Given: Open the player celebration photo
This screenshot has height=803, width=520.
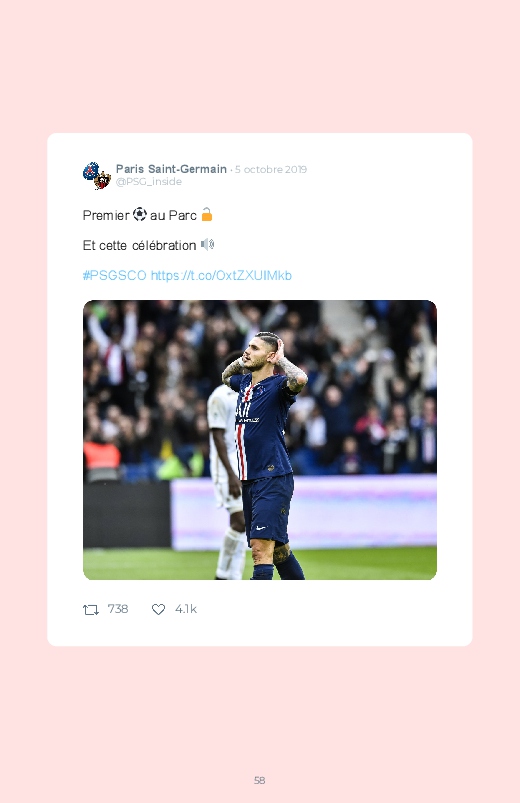Looking at the screenshot, I should coord(260,440).
